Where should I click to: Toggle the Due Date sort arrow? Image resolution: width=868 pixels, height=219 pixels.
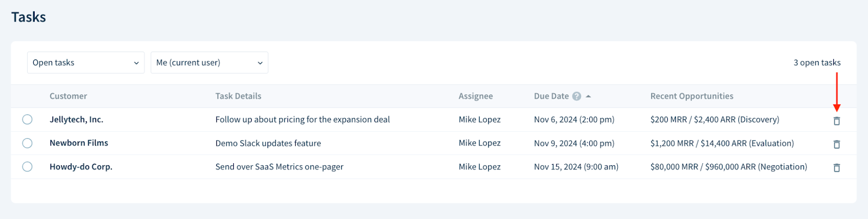(x=588, y=96)
